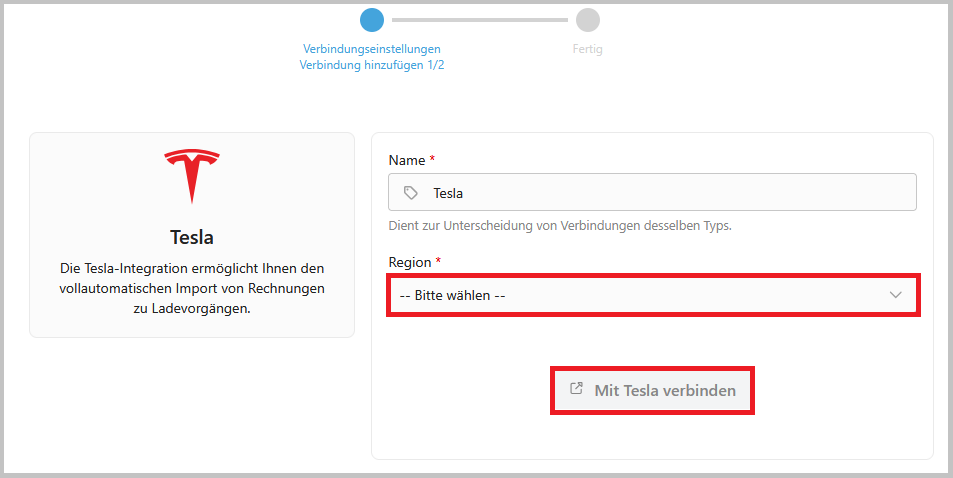
Task: Click the Mit Tesla verbinden button
Action: pos(652,390)
